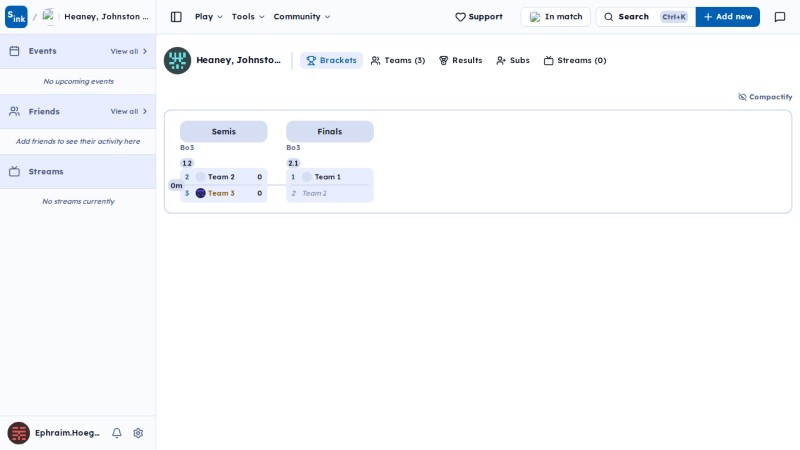Click the Heaney, Johnsto tournament title
This screenshot has height=450, width=800.
pos(238,60)
